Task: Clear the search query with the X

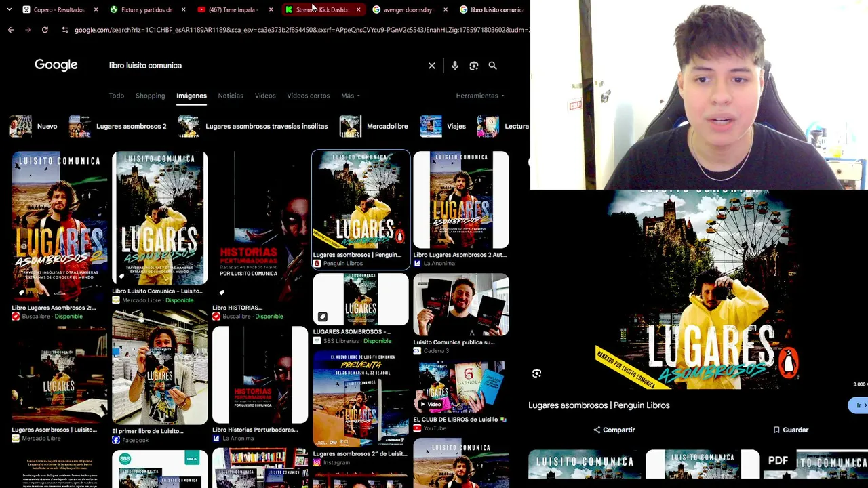Action: [x=432, y=66]
